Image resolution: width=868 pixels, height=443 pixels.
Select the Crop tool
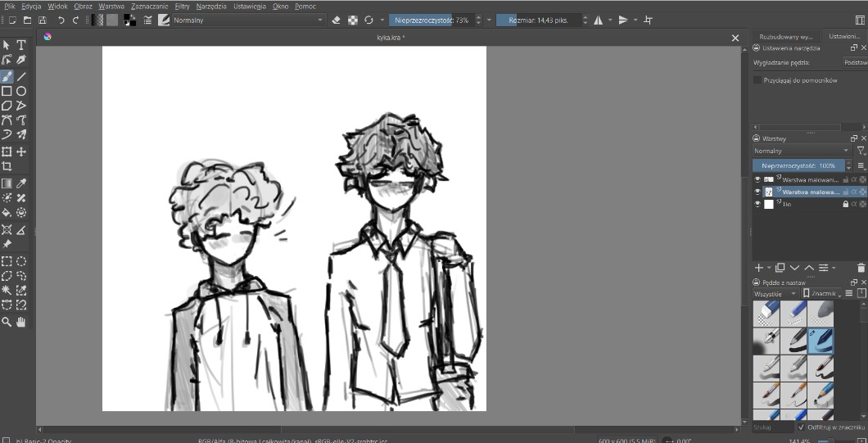tap(7, 166)
